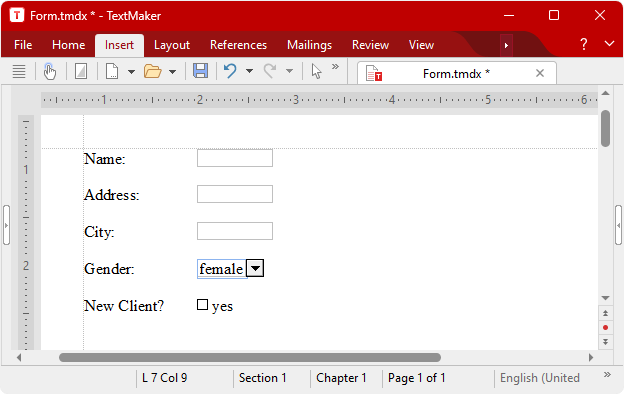Switch to the Home ribbon tab
This screenshot has width=624, height=394.
(68, 45)
